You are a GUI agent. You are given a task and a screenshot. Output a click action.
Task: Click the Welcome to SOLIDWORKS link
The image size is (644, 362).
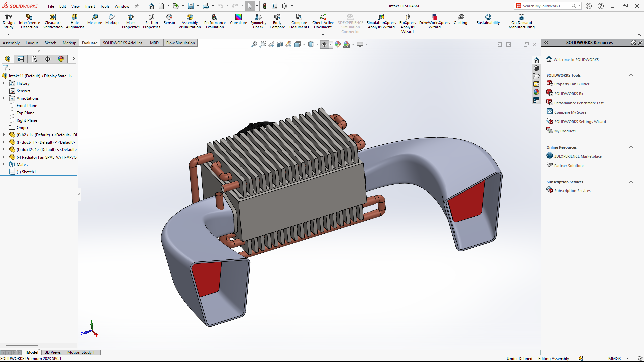coord(576,60)
